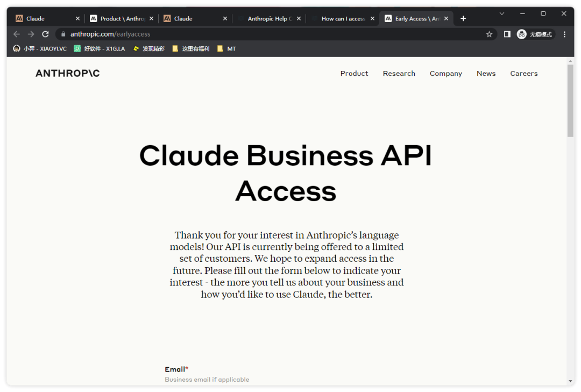Go to the Careers page

point(523,73)
